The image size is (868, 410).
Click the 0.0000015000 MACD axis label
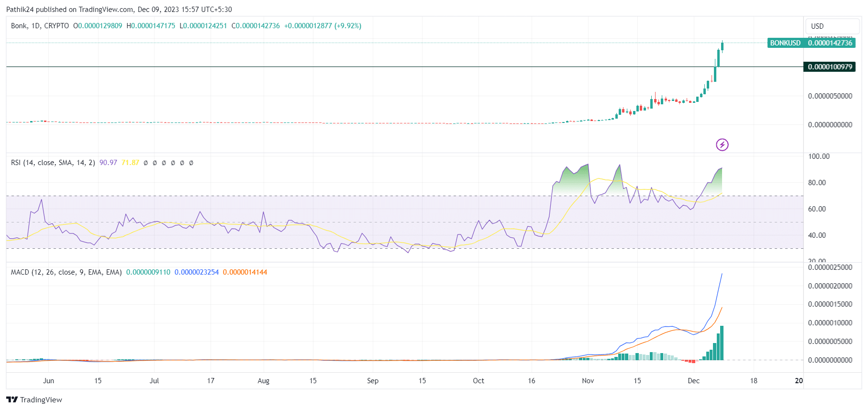coord(830,304)
